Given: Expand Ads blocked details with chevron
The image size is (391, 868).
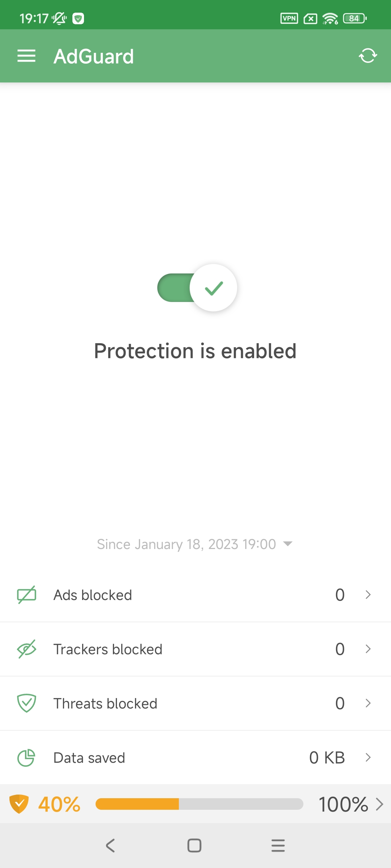Looking at the screenshot, I should coord(368,595).
